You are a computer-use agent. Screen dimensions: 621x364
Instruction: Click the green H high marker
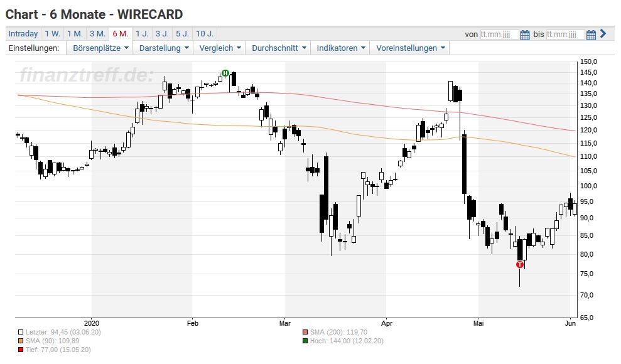coord(225,73)
